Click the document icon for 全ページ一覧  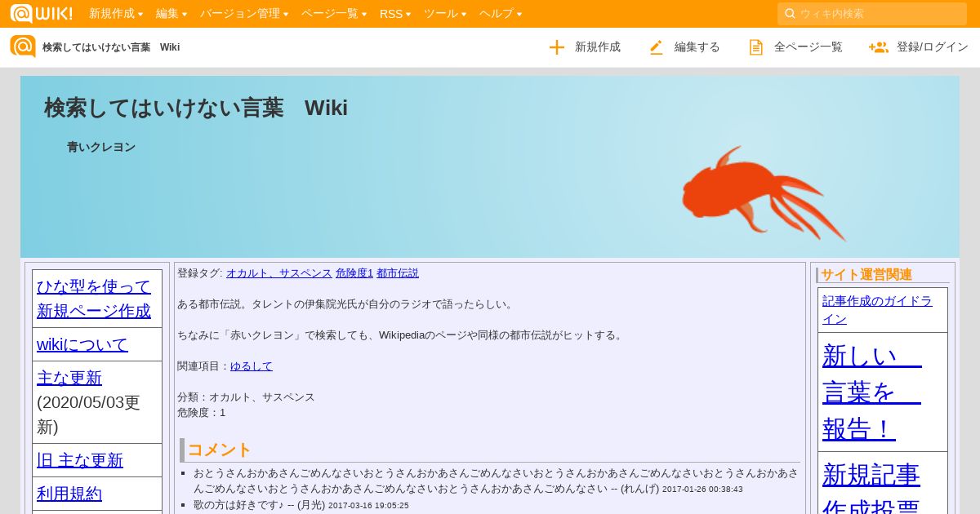(756, 47)
